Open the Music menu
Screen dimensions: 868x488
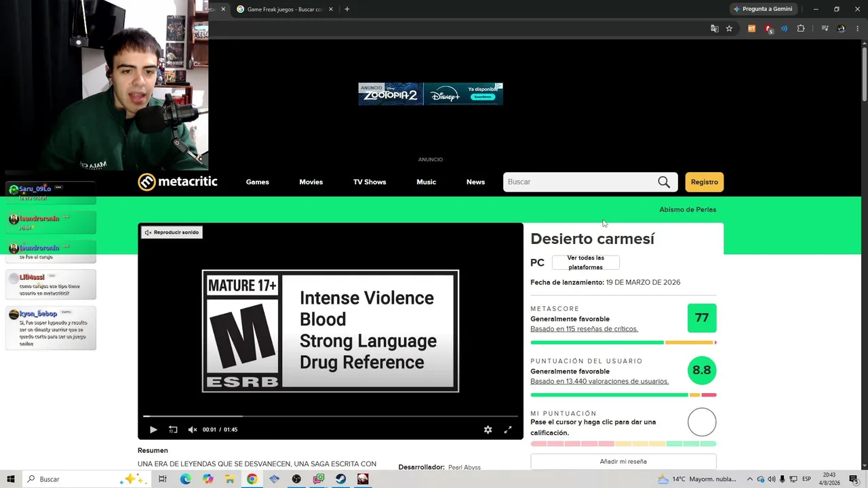[x=427, y=182]
